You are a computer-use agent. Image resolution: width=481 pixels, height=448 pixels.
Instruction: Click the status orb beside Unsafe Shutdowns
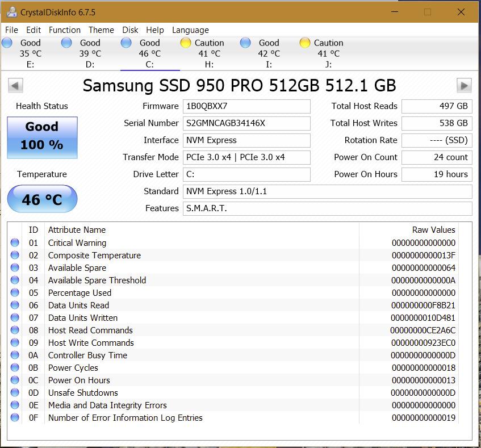[x=15, y=393]
